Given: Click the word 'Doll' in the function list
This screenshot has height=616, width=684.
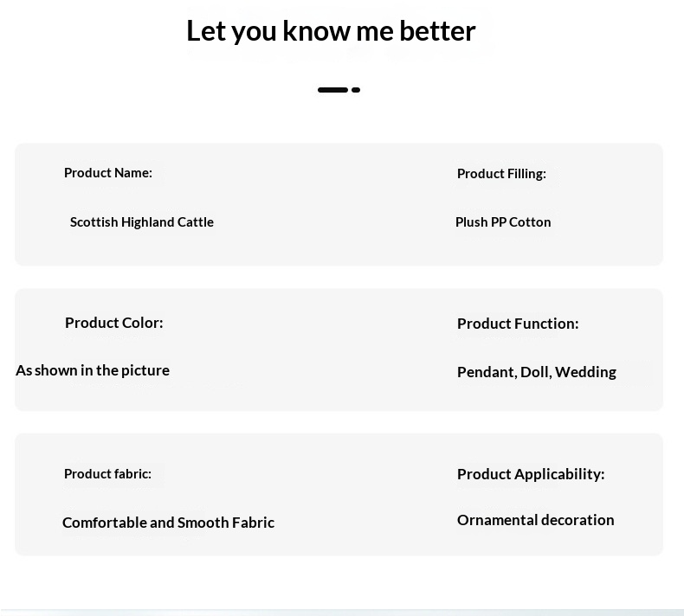Looking at the screenshot, I should (x=535, y=372).
